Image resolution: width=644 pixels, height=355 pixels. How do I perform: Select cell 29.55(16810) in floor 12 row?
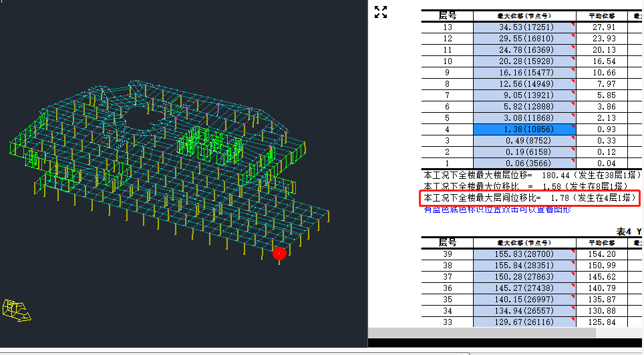[x=524, y=38]
